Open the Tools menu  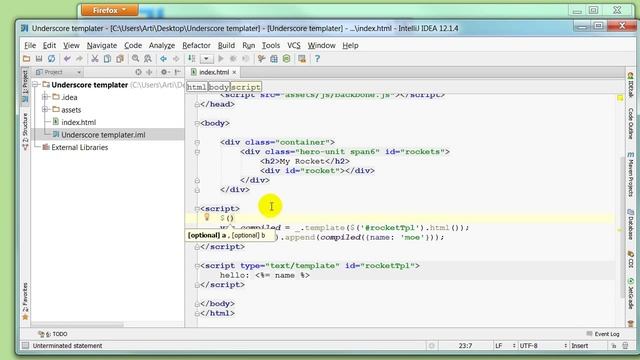271,45
